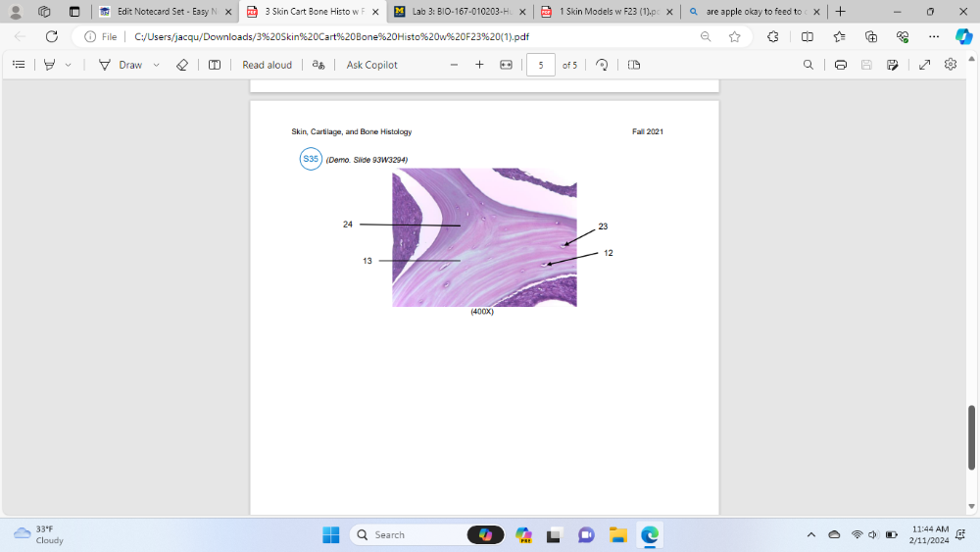Print the PDF using the printer icon
This screenshot has height=552, width=980.
[x=840, y=65]
